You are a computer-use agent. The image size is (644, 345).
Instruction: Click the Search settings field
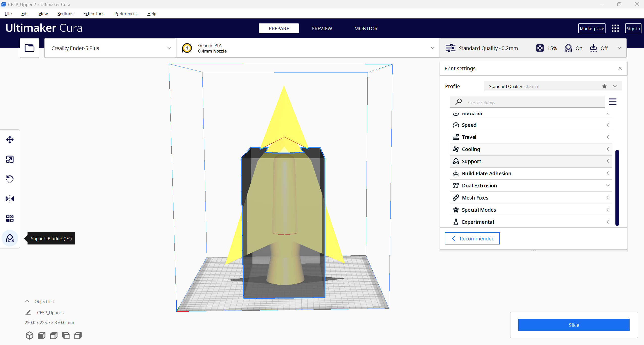(x=527, y=102)
